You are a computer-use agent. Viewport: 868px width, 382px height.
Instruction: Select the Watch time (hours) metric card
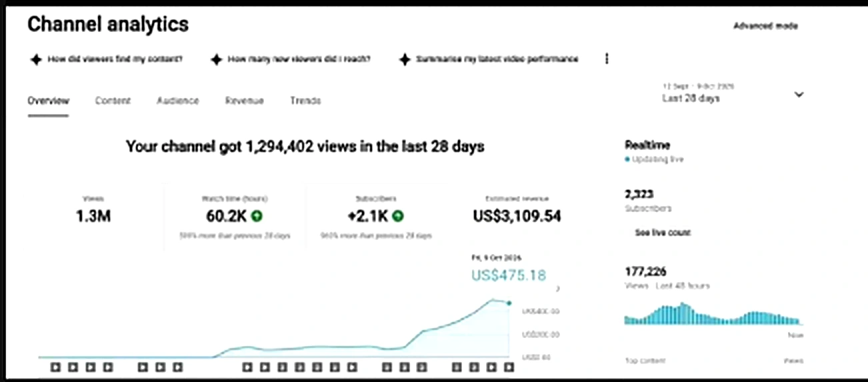tap(235, 215)
